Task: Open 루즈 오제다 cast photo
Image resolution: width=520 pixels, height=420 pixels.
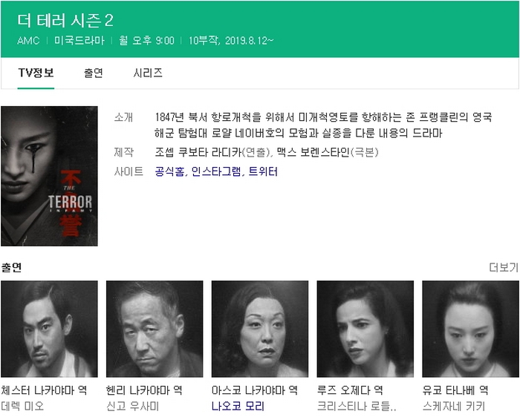Action: 365,329
